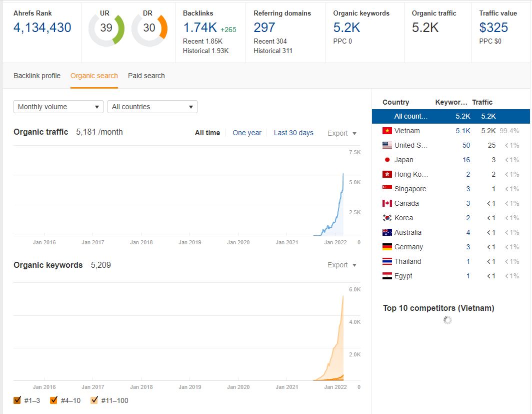Click the Hong Kong flag icon
The image size is (532, 414).
tap(386, 174)
